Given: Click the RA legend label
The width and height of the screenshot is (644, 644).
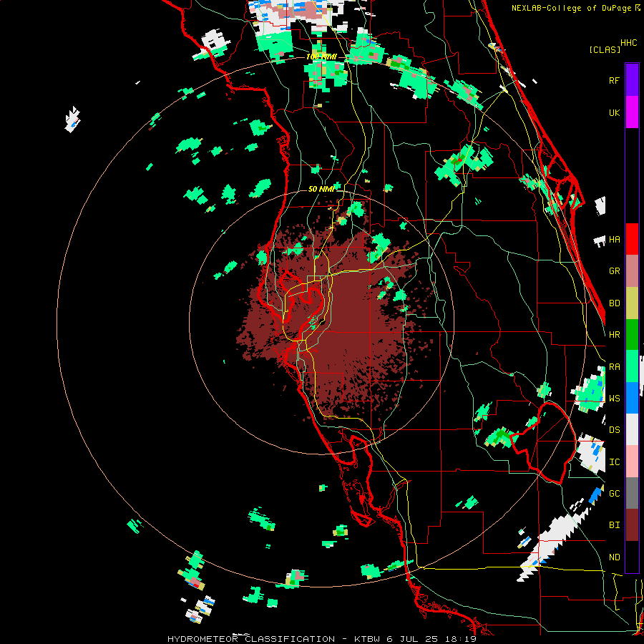Looking at the screenshot, I should [x=614, y=367].
